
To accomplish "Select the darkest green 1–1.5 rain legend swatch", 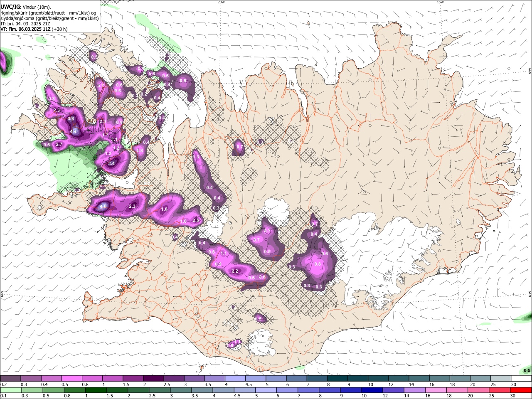I will (95, 390).
